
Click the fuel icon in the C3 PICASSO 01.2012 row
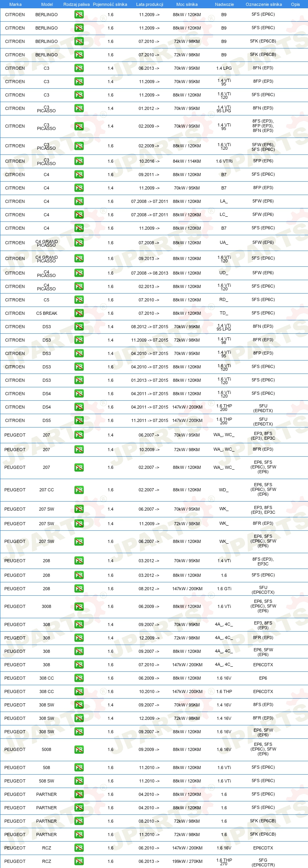pyautogui.click(x=79, y=108)
